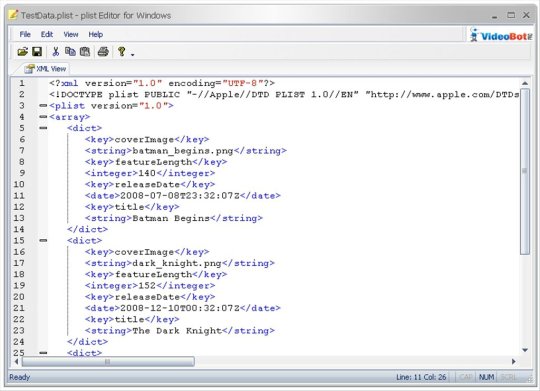Open the Edit menu
The width and height of the screenshot is (540, 391).
pos(47,34)
